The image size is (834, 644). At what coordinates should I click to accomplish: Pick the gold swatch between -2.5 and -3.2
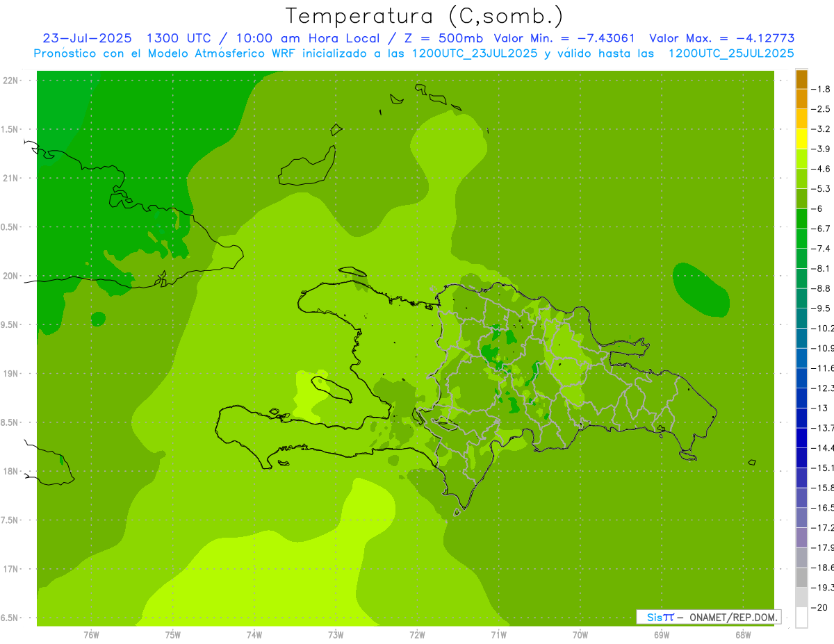pyautogui.click(x=801, y=119)
